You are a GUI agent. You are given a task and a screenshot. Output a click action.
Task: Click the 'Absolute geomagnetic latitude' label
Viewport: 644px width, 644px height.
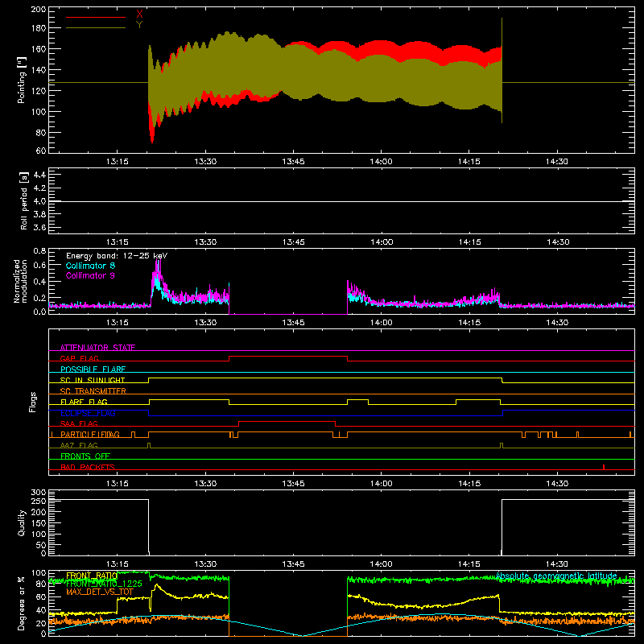tap(556, 576)
